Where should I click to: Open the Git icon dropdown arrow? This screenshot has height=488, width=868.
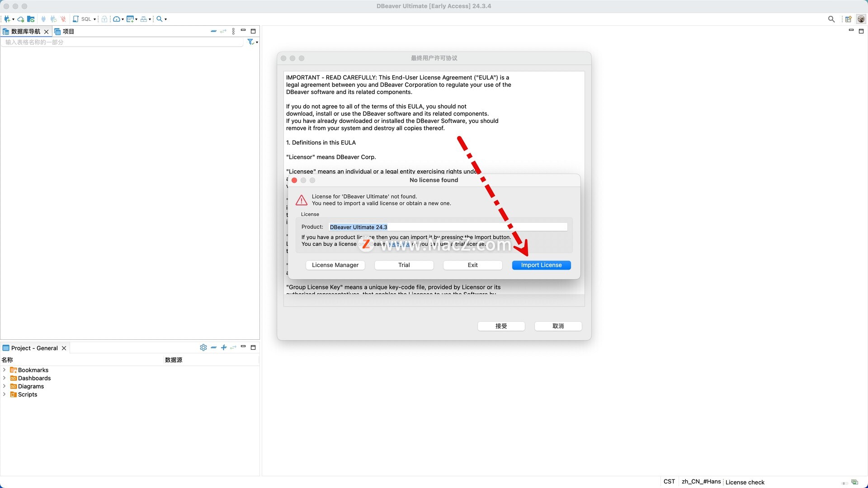(137, 19)
